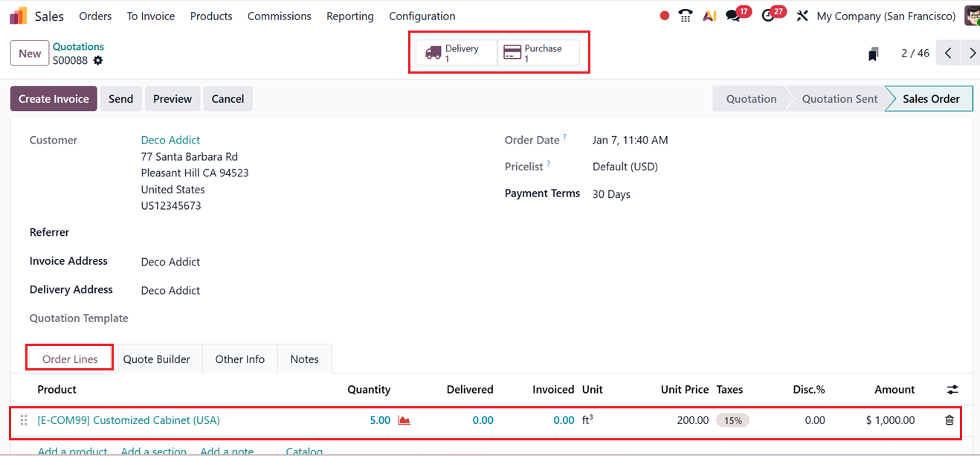Click the Order Date help question mark
The width and height of the screenshot is (980, 456).
click(x=565, y=137)
